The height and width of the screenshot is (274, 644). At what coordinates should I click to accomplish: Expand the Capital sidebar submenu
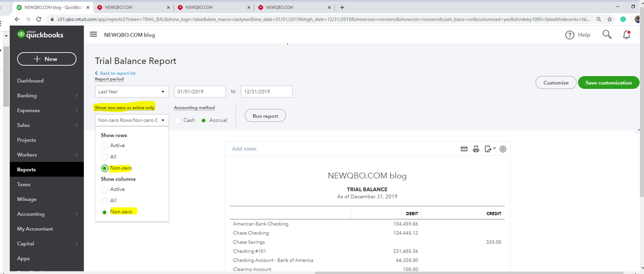tap(77, 244)
